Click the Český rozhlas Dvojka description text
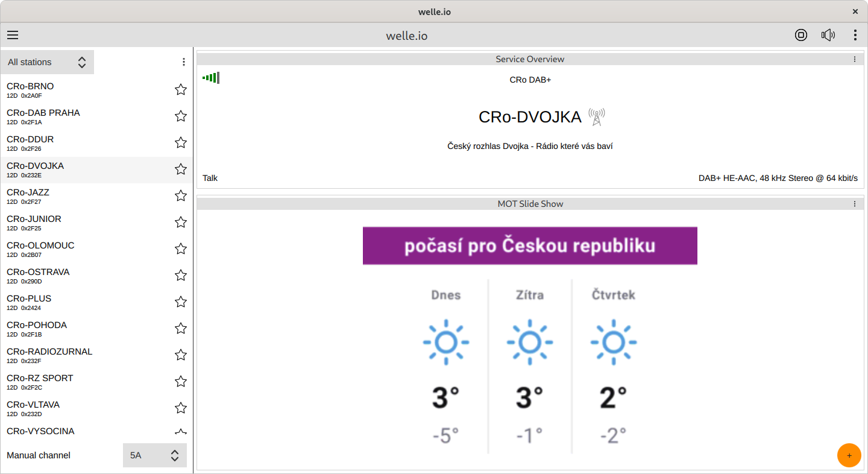Viewport: 868px width, 474px height. coord(530,146)
